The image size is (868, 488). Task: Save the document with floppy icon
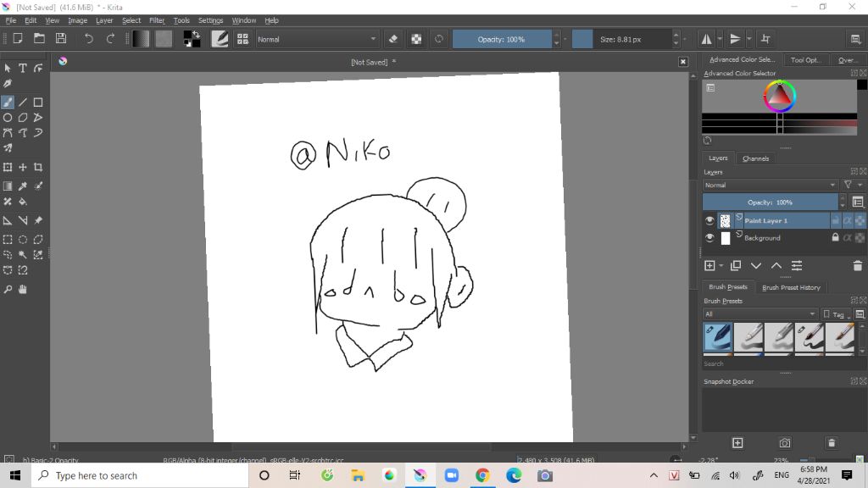click(61, 39)
